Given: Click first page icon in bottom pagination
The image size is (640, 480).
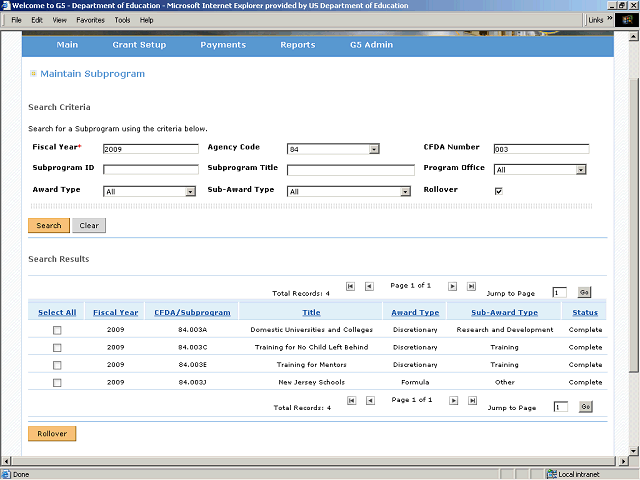Looking at the screenshot, I should 351,401.
